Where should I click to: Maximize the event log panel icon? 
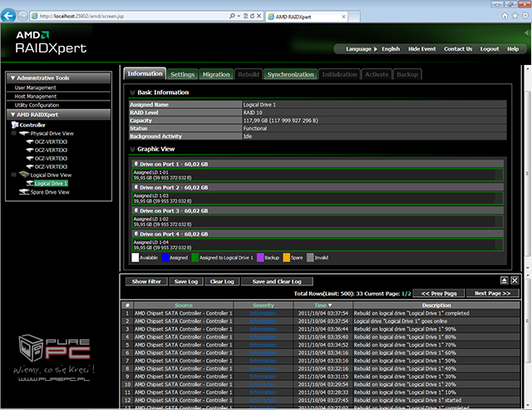(505, 280)
